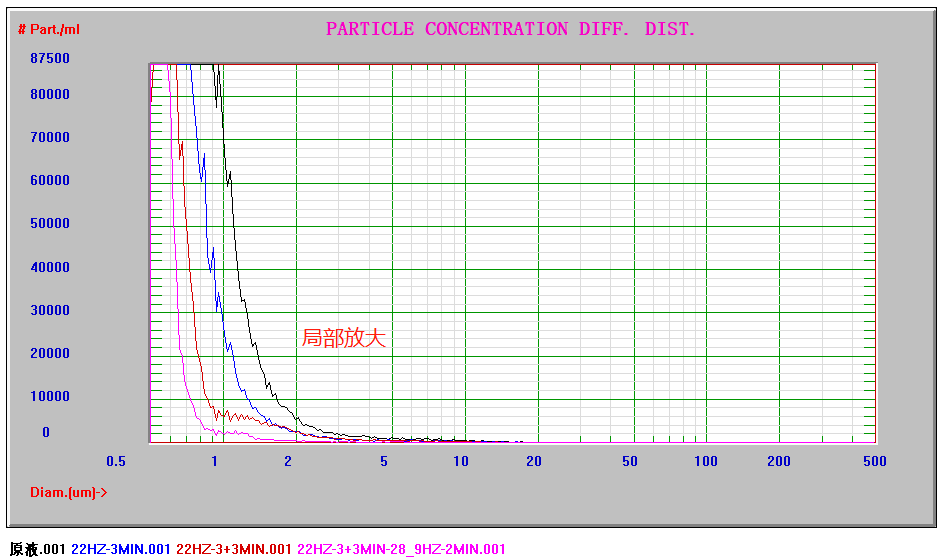
Task: Click the red '局部放大' annotation text
Action: 343,338
